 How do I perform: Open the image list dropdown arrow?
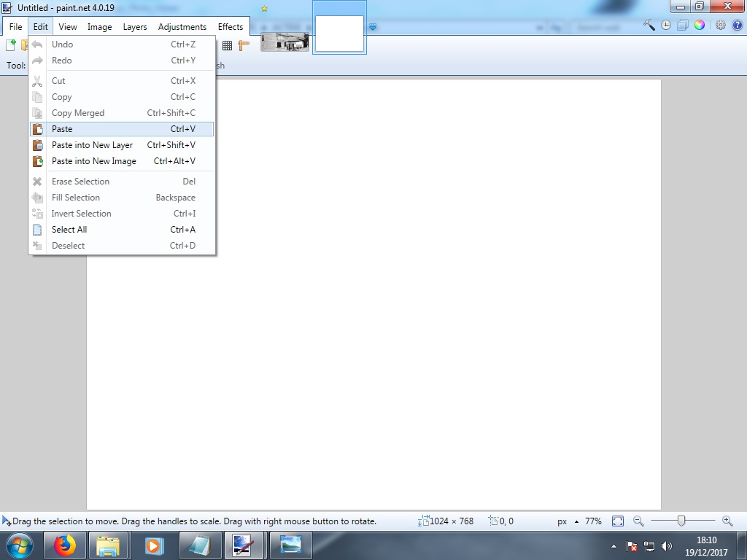pyautogui.click(x=373, y=27)
